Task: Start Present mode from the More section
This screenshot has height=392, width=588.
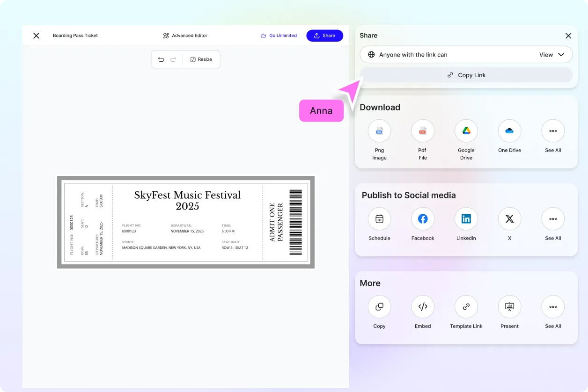Action: 509,307
